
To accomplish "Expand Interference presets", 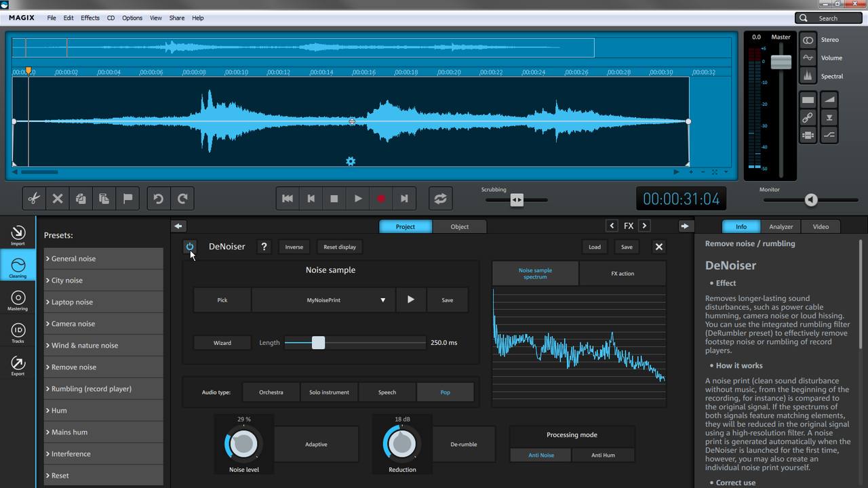I will (x=104, y=453).
